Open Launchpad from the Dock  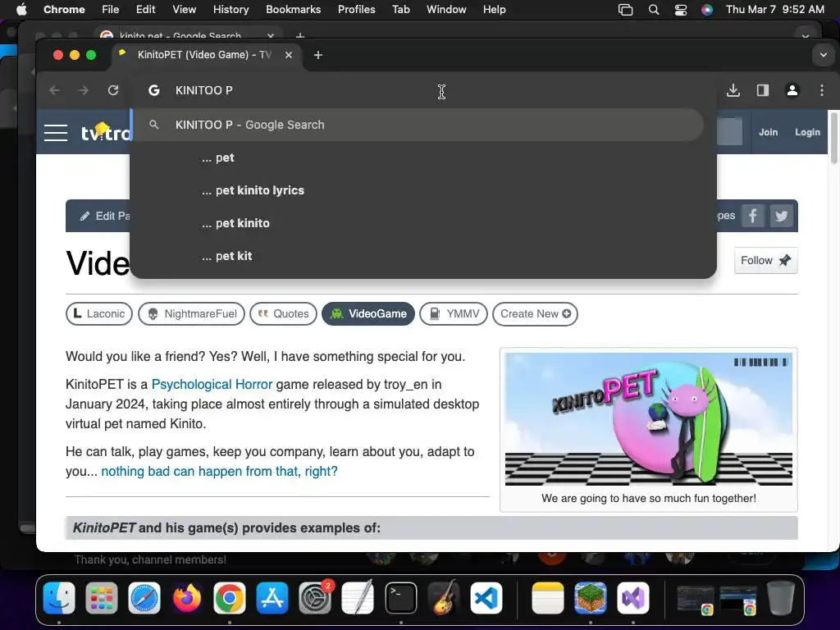[101, 598]
